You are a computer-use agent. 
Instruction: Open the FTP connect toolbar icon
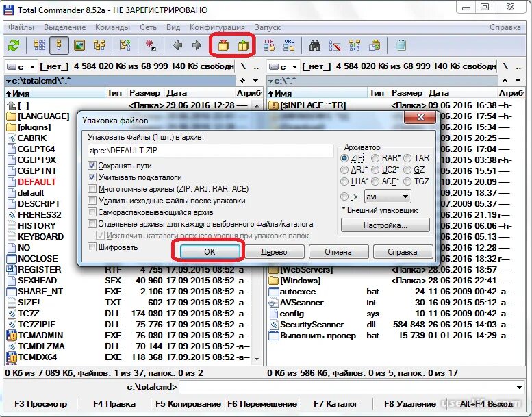pos(269,45)
